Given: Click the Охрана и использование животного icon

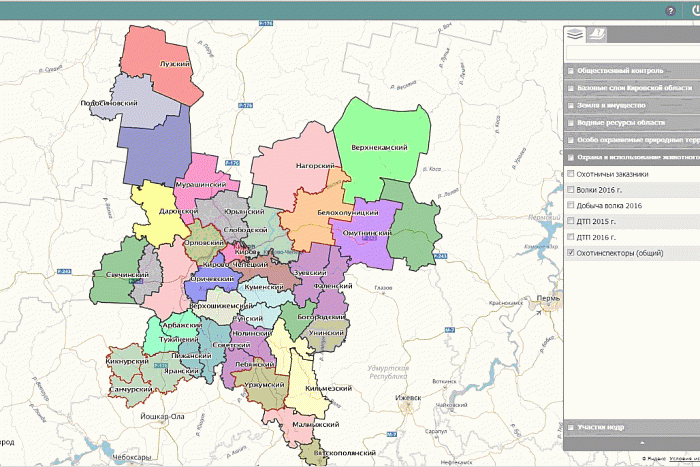Looking at the screenshot, I should pos(571,158).
